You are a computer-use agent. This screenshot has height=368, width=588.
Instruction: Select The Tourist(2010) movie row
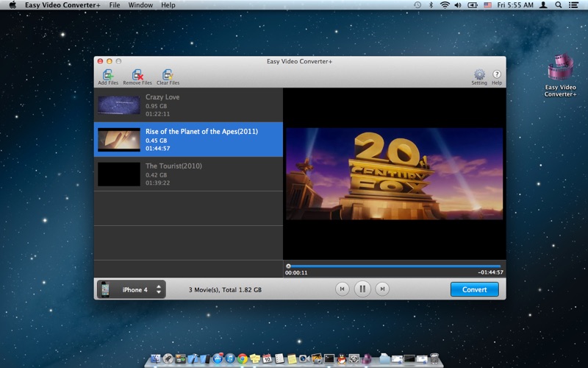coord(188,174)
